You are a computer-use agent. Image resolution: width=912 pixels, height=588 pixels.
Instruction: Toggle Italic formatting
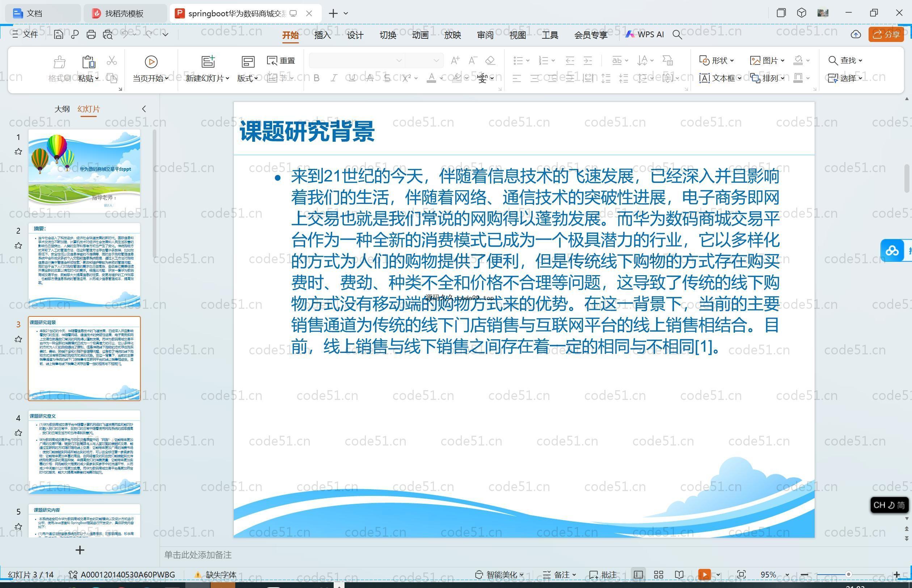point(334,78)
